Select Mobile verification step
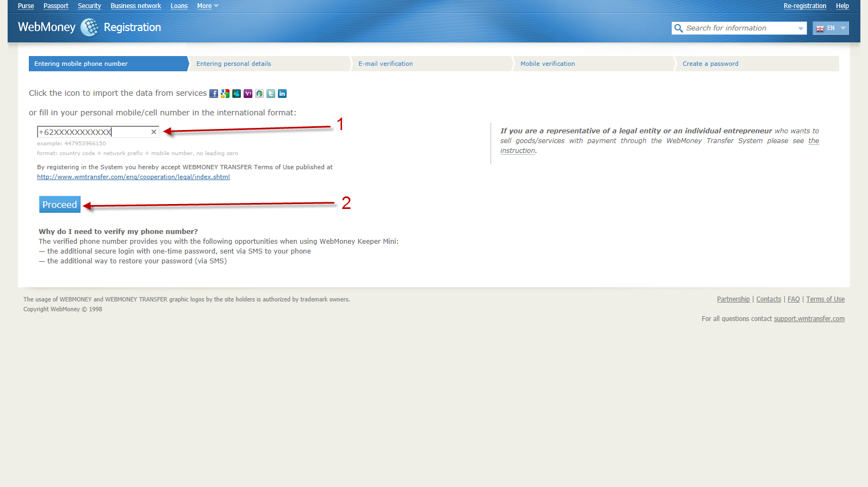This screenshot has height=487, width=868. click(x=594, y=64)
